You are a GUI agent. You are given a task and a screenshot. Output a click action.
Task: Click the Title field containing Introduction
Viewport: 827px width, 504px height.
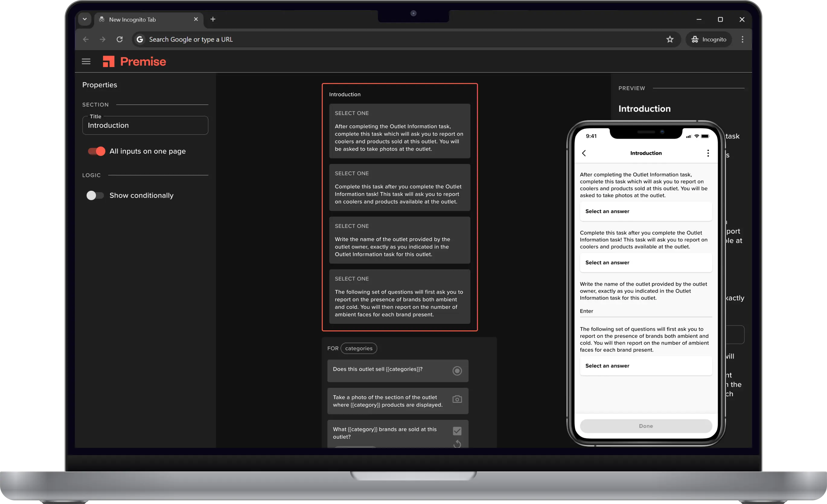(x=145, y=125)
